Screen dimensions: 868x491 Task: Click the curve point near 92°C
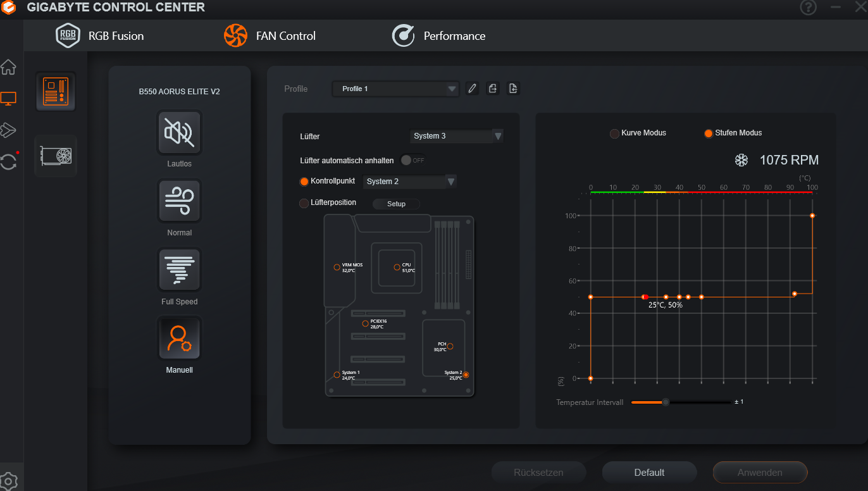coord(795,294)
